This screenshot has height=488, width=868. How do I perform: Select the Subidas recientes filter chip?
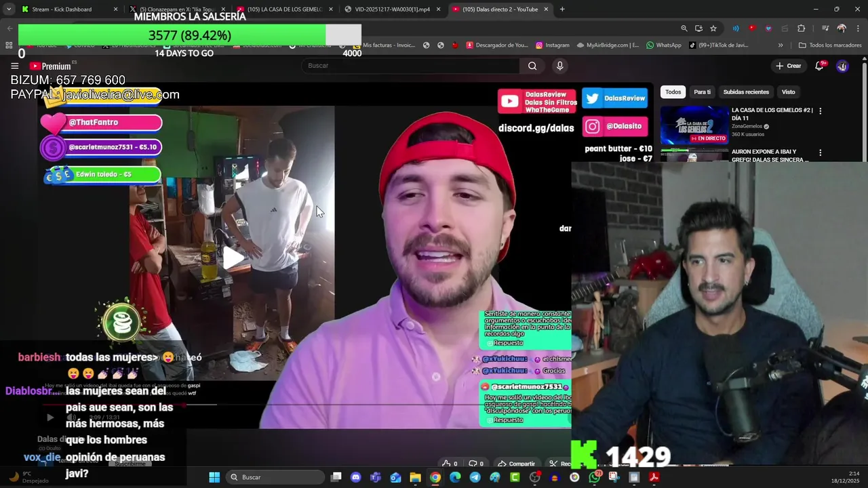pos(746,91)
